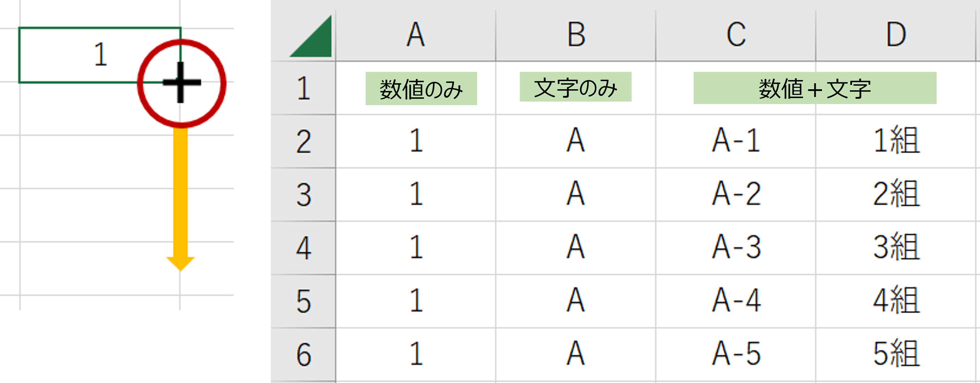Select column C header
Image resolution: width=980 pixels, height=383 pixels.
[x=736, y=35]
